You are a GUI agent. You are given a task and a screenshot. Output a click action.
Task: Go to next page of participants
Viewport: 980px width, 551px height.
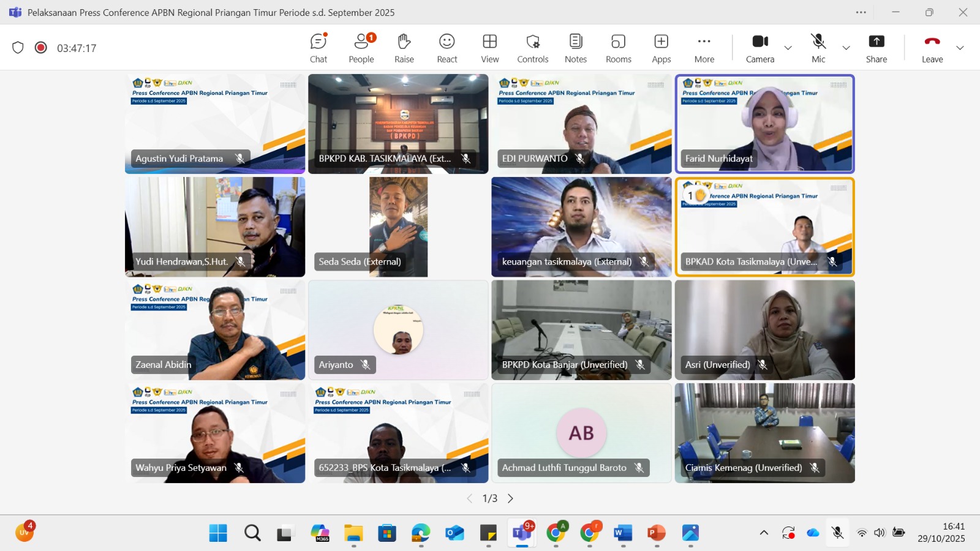510,498
